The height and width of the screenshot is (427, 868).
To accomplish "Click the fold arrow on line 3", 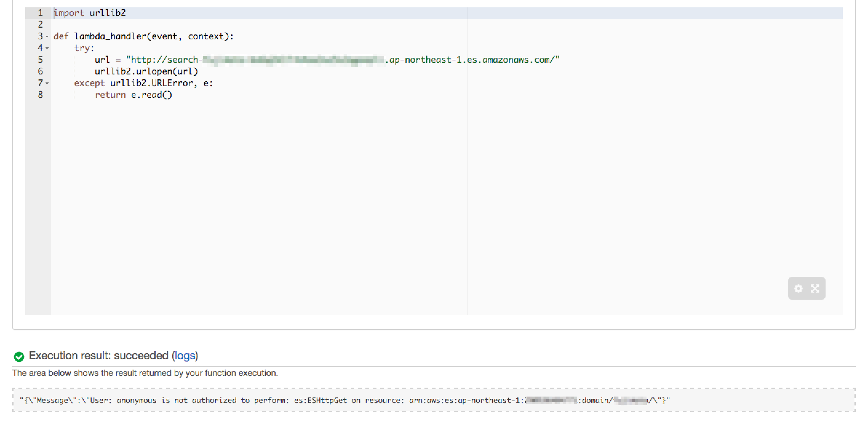I will pos(47,37).
